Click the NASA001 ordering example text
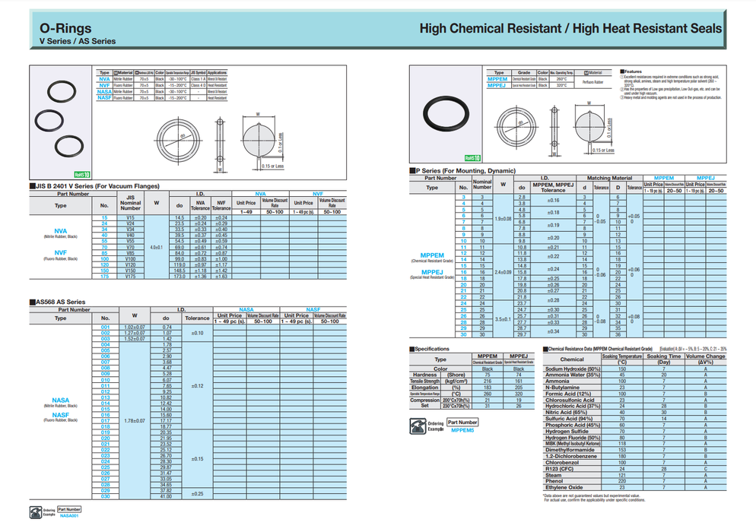This screenshot has width=756, height=532. (x=69, y=515)
